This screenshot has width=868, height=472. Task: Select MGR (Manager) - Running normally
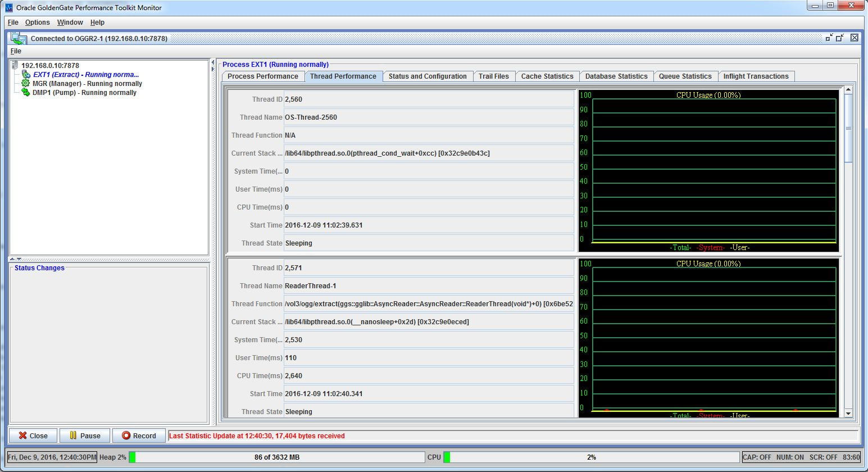(87, 83)
